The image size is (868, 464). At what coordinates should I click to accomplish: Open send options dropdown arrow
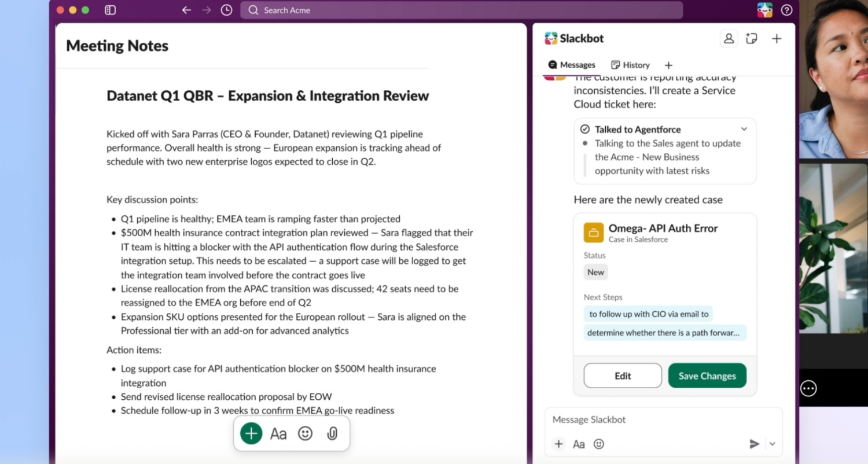[x=772, y=444]
